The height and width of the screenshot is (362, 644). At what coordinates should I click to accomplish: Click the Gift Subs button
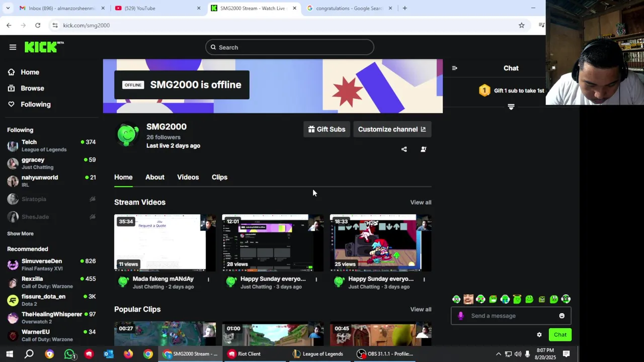coord(327,129)
